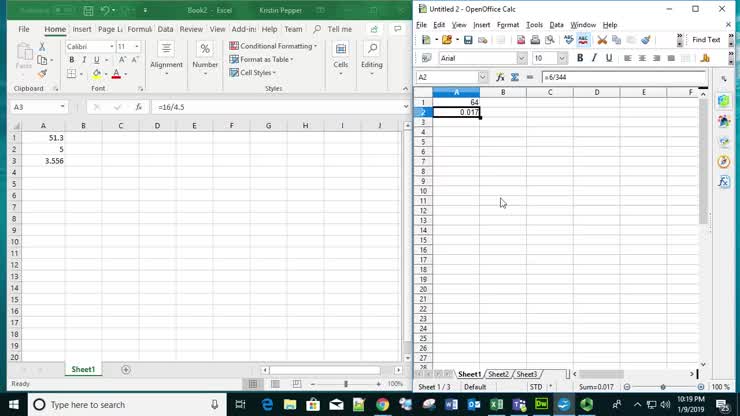Expand Format as Table dropdown in Excel
740x416 pixels.
pos(292,59)
